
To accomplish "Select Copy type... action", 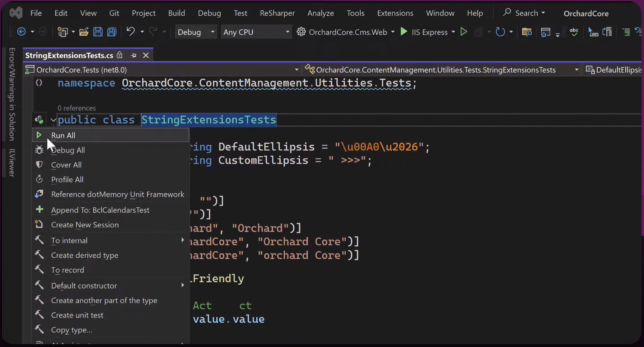I will tap(111, 330).
